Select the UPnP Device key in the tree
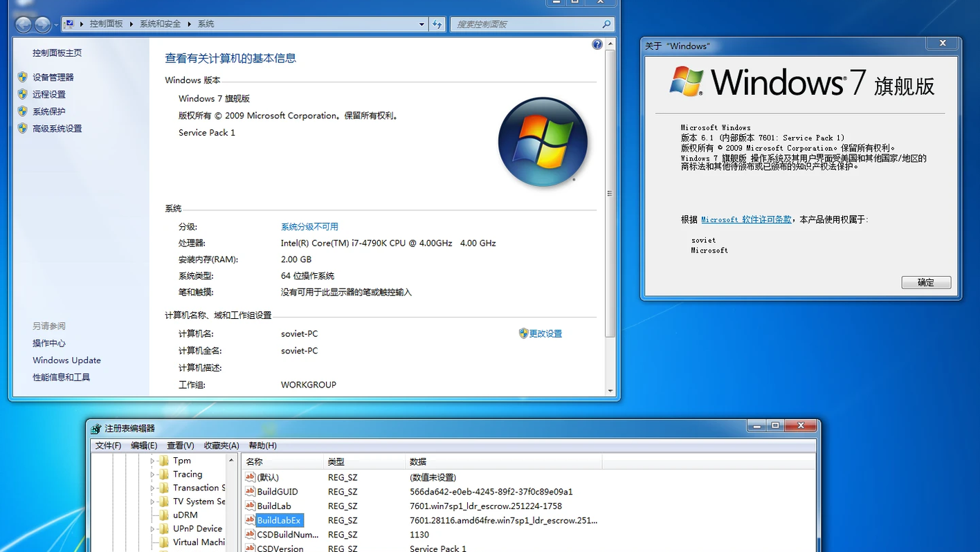The image size is (980, 552). pos(197,528)
